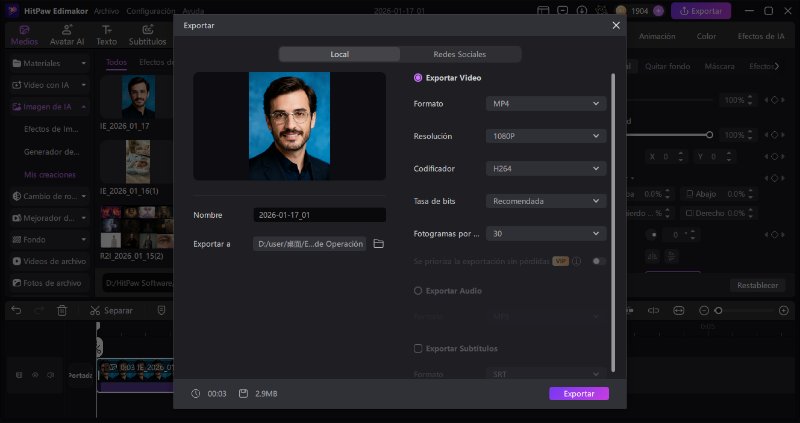Click the Portada cover button on timeline
800x423 pixels.
81,375
